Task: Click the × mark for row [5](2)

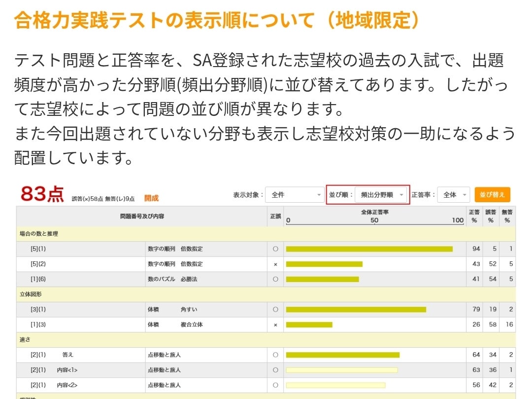Action: [274, 264]
